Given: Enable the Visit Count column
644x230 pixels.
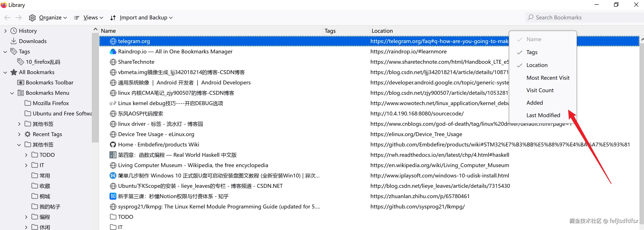Looking at the screenshot, I should (540, 90).
